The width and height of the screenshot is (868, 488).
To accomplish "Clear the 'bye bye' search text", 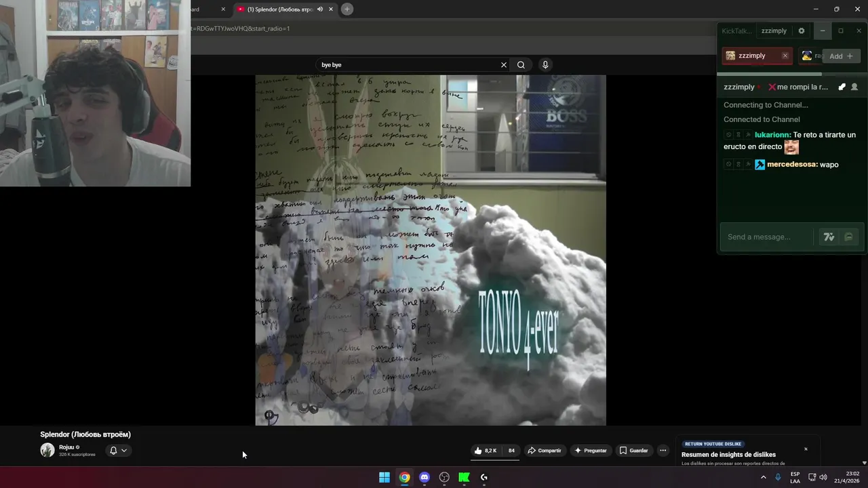I will (504, 65).
